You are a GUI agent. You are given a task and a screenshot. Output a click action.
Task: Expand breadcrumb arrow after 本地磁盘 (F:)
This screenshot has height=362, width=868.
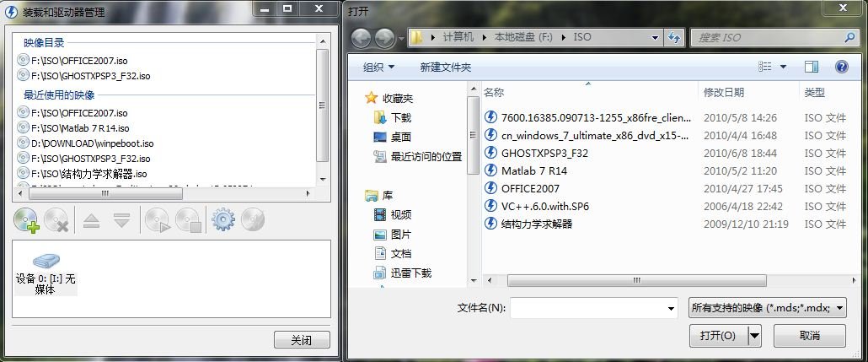click(x=563, y=38)
